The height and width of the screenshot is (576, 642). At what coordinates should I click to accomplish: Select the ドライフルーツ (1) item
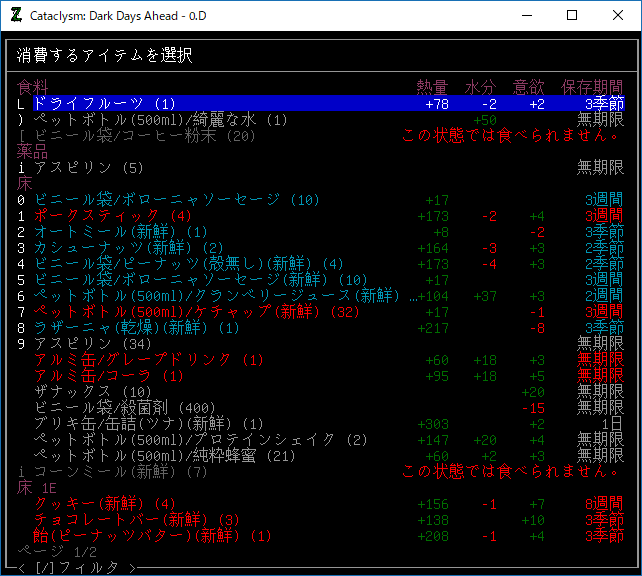tap(105, 104)
